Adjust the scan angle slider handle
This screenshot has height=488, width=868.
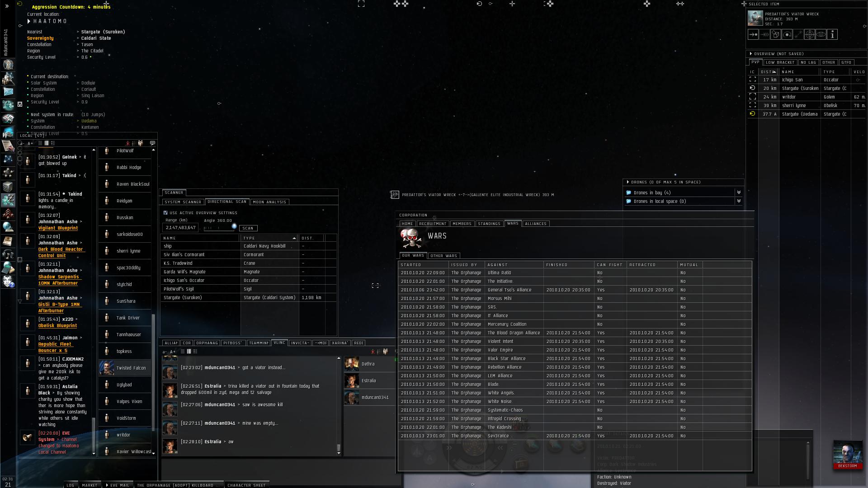pyautogui.click(x=234, y=226)
